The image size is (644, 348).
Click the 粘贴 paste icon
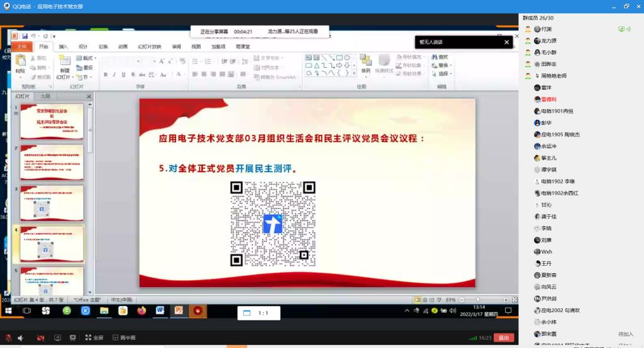click(x=21, y=62)
